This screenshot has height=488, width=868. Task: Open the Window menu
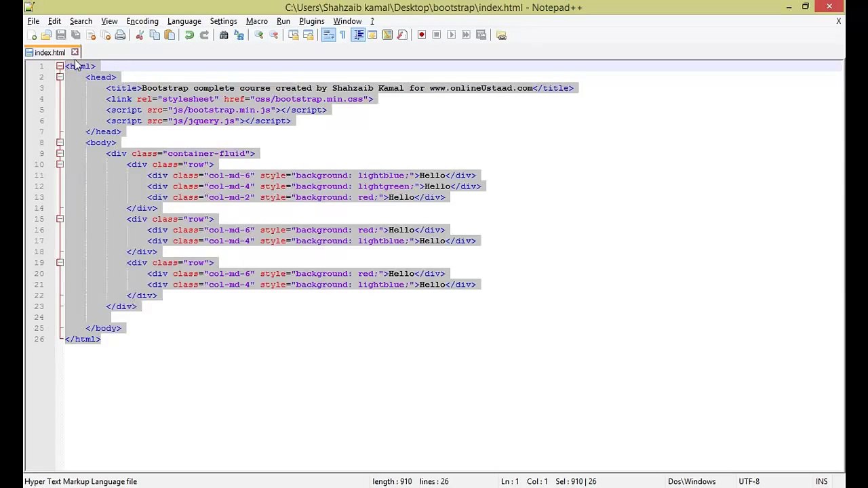click(347, 21)
